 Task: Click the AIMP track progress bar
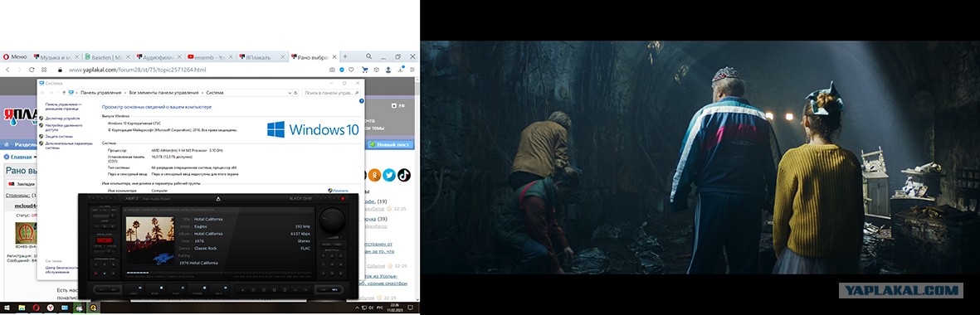(219, 274)
